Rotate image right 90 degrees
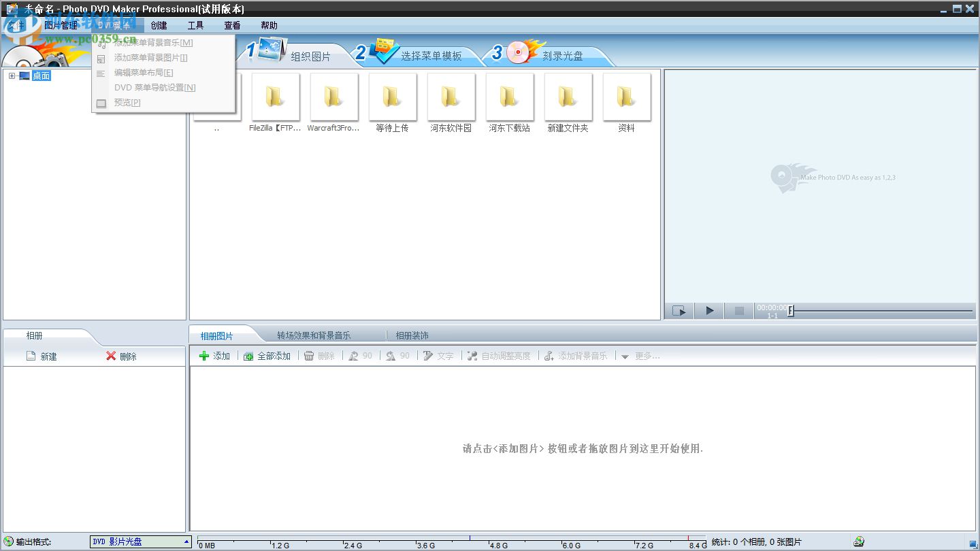Viewport: 980px width, 551px height. pyautogui.click(x=391, y=355)
